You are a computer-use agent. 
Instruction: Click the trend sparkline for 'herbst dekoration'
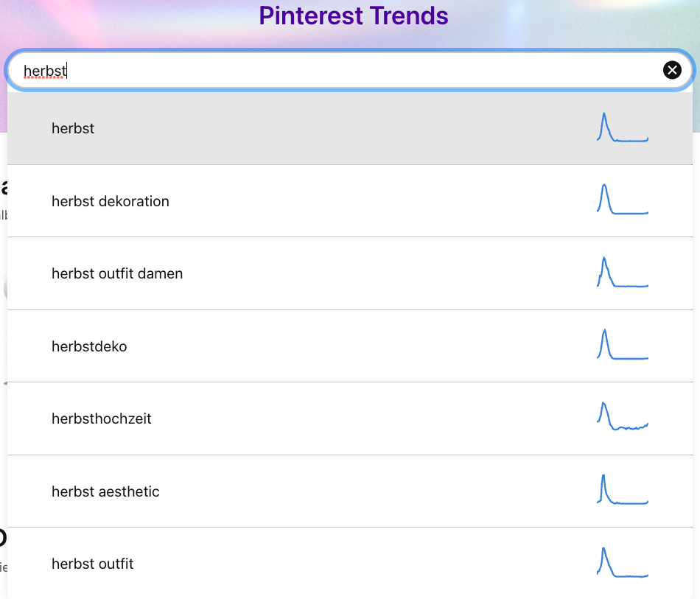click(x=623, y=200)
